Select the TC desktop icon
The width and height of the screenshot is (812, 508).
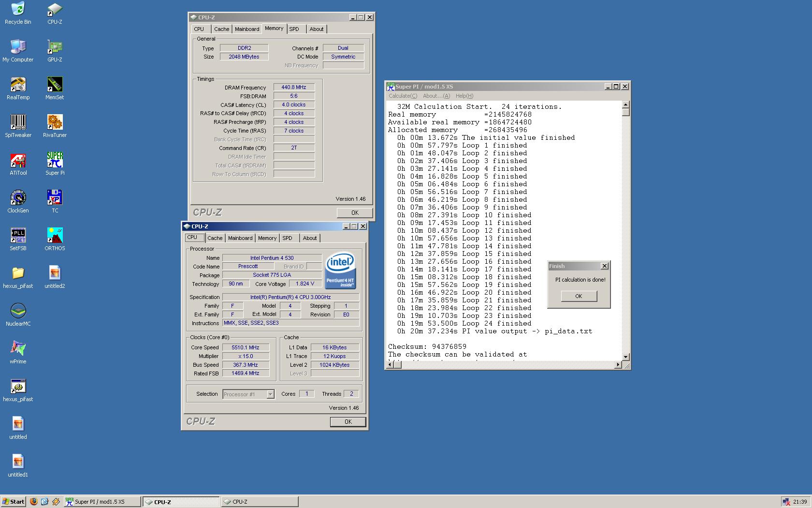55,202
